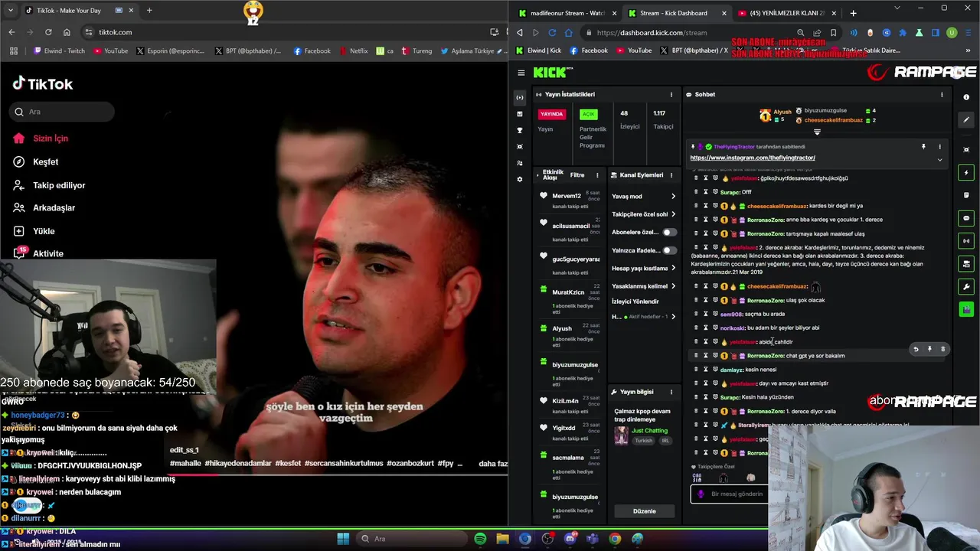This screenshot has width=980, height=551.
Task: Open Sizin İçin in TikTok sidebar
Action: click(x=51, y=139)
